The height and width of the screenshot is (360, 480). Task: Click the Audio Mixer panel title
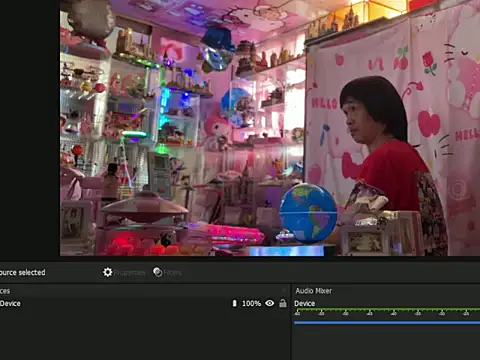pyautogui.click(x=314, y=291)
